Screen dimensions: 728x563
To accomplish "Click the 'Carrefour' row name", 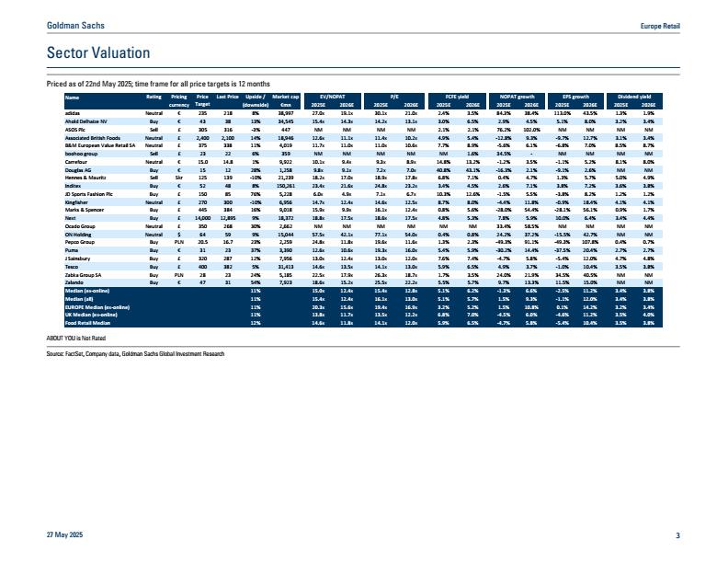I will pos(76,162).
